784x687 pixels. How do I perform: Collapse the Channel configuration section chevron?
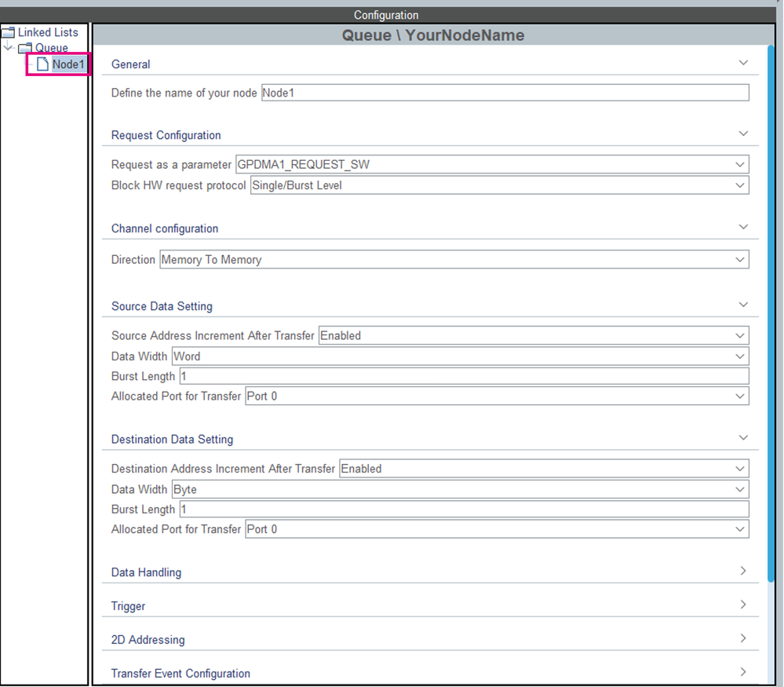tap(743, 227)
